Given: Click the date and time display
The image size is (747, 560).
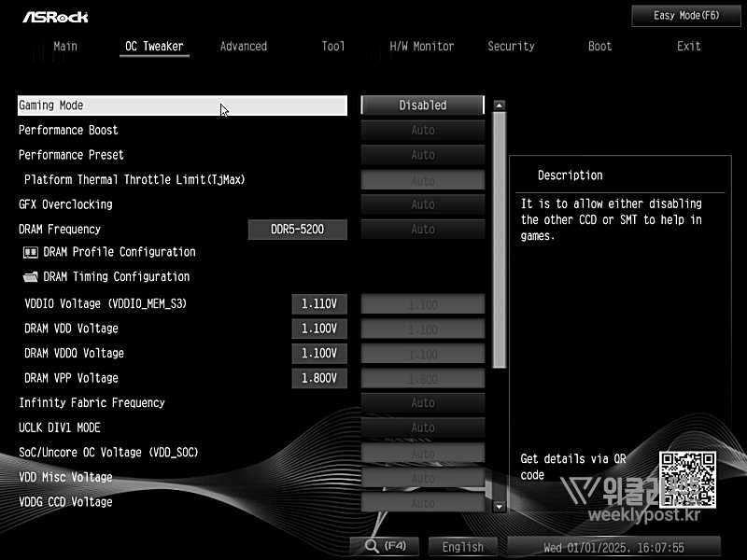Looking at the screenshot, I should point(613,547).
